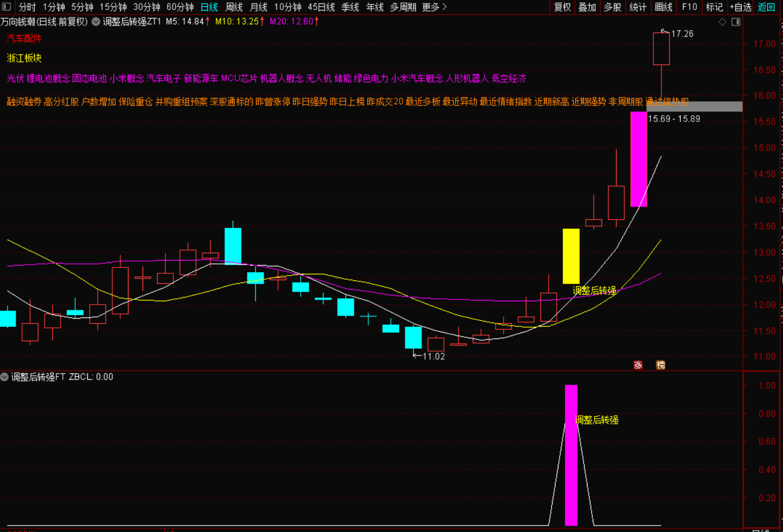Select the 60分钟 period tab
The height and width of the screenshot is (532, 783).
[180, 7]
